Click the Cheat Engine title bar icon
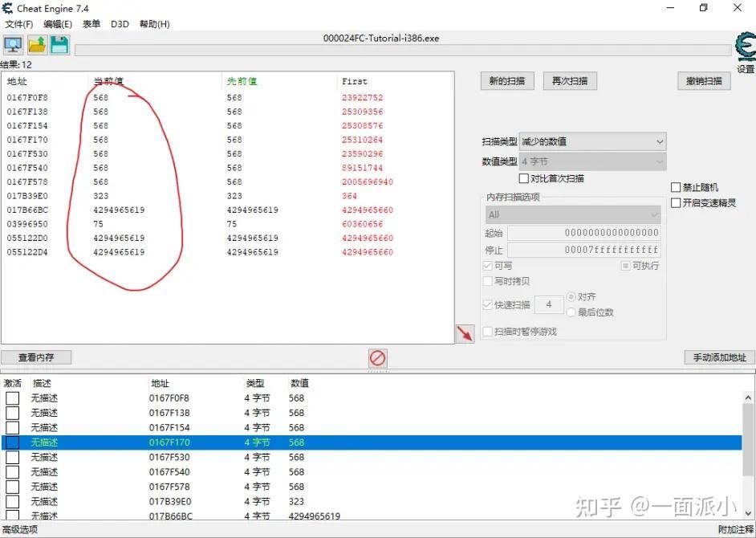The width and height of the screenshot is (756, 538). [x=7, y=8]
